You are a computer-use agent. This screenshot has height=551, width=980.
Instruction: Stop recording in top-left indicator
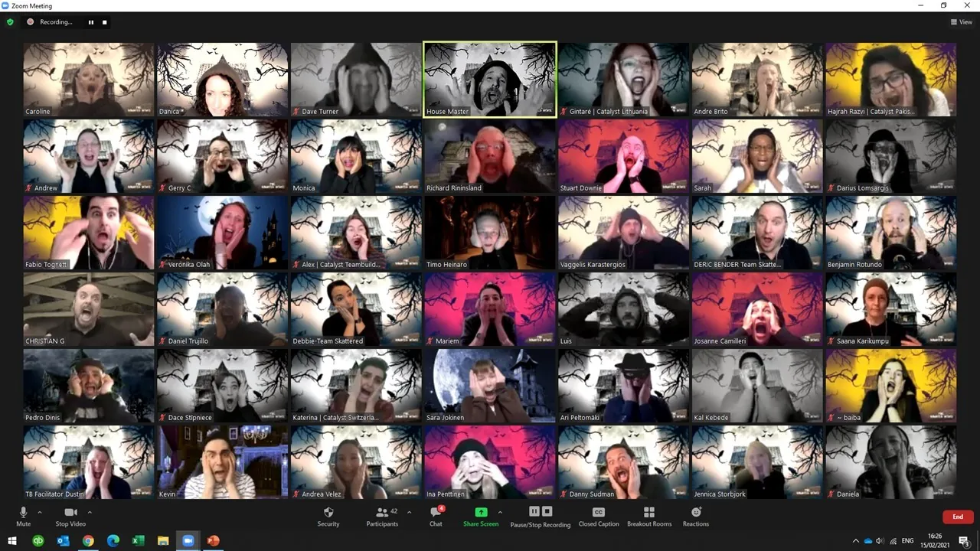tap(105, 22)
